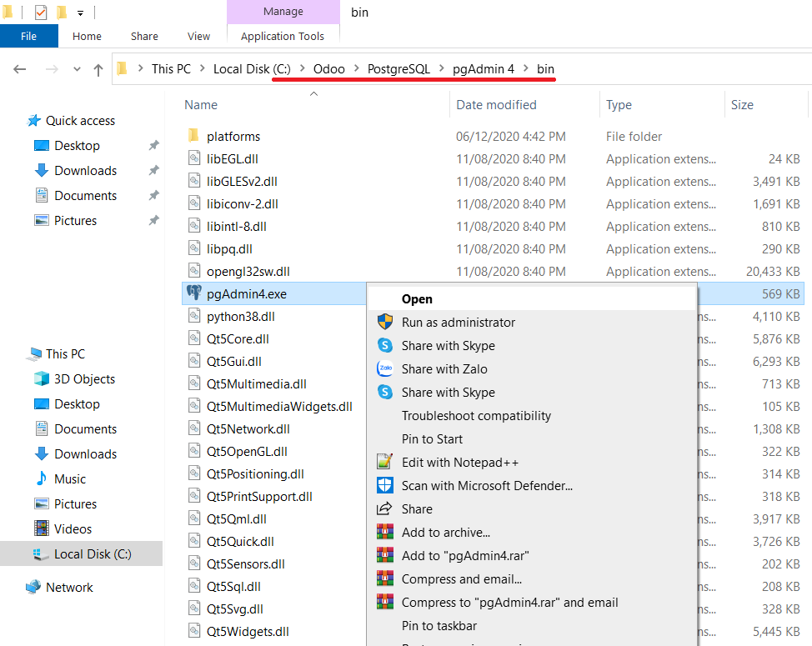The width and height of the screenshot is (812, 646).
Task: Open Pictures under This PC
Action: pos(76,503)
